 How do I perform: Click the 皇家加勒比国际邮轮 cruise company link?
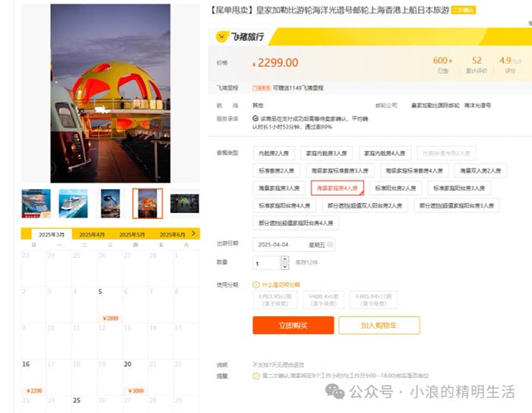pos(435,105)
